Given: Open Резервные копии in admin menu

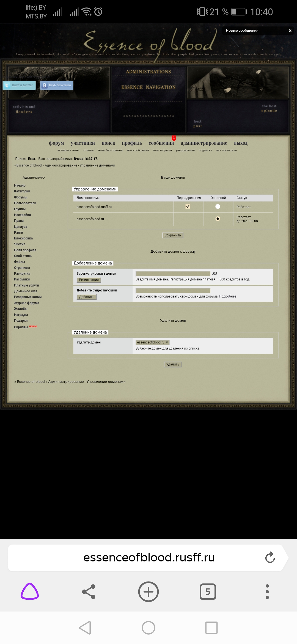Looking at the screenshot, I should pos(28,297).
